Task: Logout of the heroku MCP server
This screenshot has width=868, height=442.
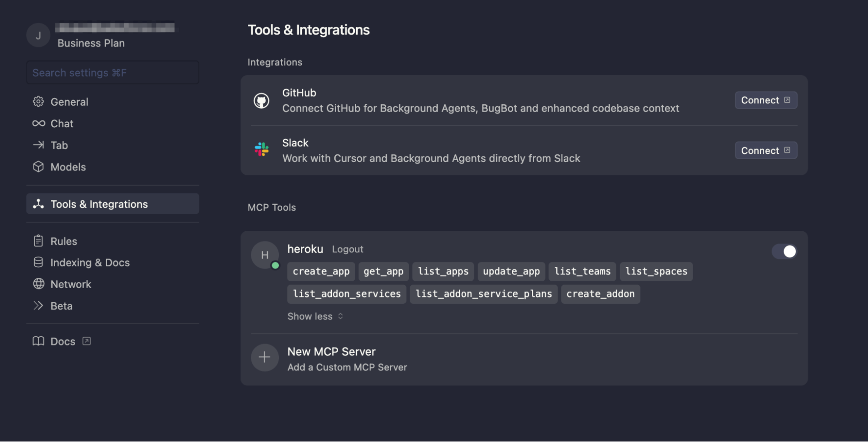Action: (347, 249)
